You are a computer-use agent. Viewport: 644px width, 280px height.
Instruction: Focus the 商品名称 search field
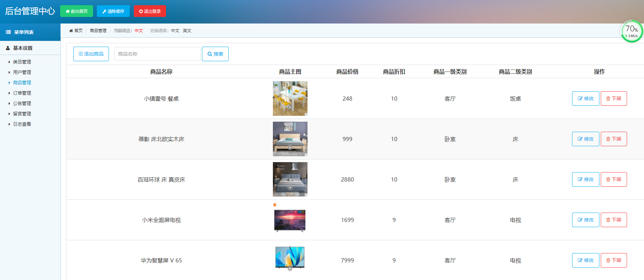tap(157, 54)
